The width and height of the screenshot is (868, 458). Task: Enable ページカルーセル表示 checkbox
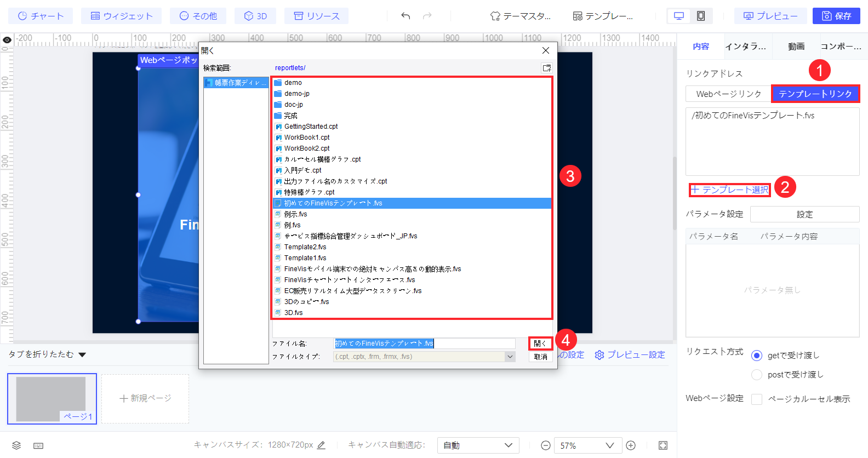[757, 399]
